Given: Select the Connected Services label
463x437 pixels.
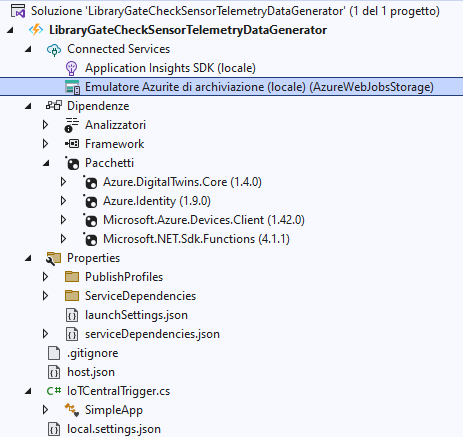Looking at the screenshot, I should pos(119,49).
